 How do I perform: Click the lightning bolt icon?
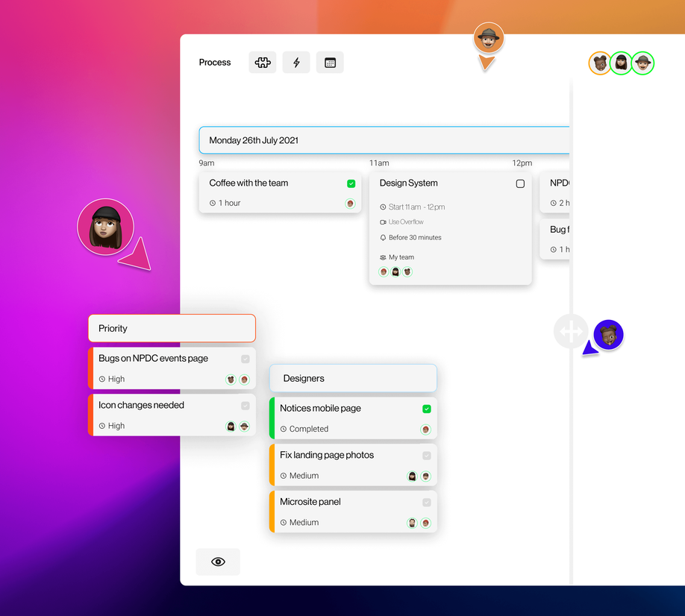pyautogui.click(x=296, y=63)
